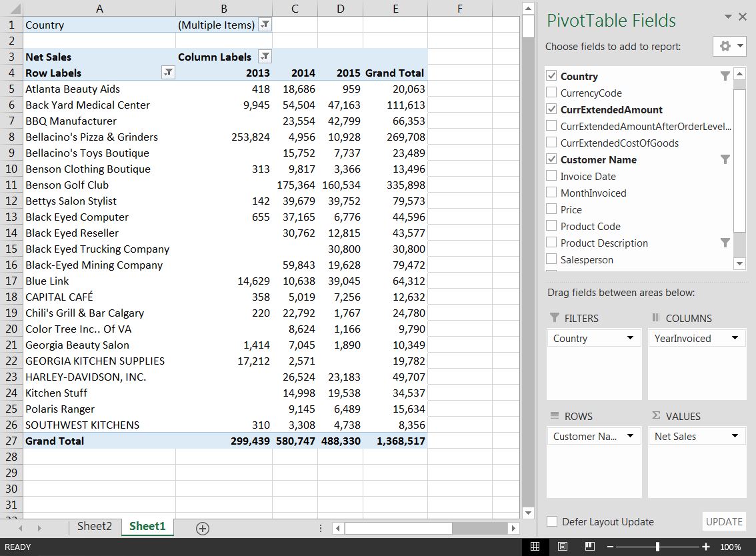Click the zoom in plus icon
Viewport: 756px width, 556px height.
tap(706, 547)
